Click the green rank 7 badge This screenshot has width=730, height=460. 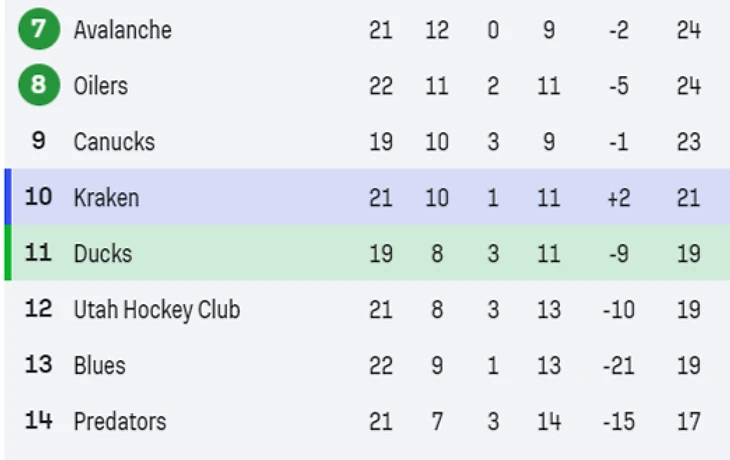coord(38,29)
